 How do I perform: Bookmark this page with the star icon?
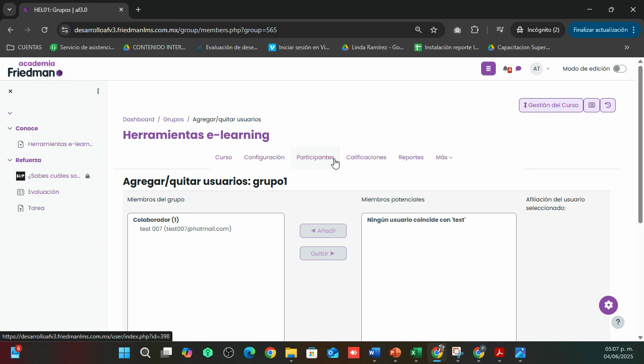click(x=434, y=30)
